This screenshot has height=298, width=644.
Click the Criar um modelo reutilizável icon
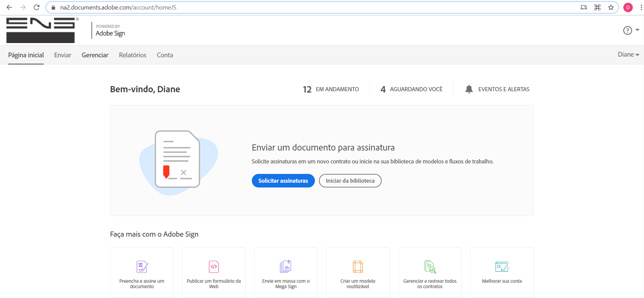point(358,267)
